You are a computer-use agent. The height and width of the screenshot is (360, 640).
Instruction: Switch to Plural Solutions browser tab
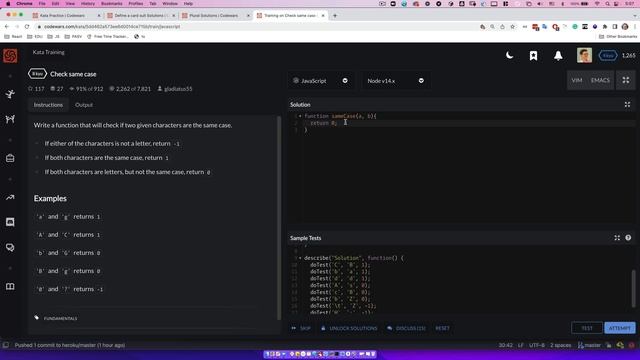(216, 16)
